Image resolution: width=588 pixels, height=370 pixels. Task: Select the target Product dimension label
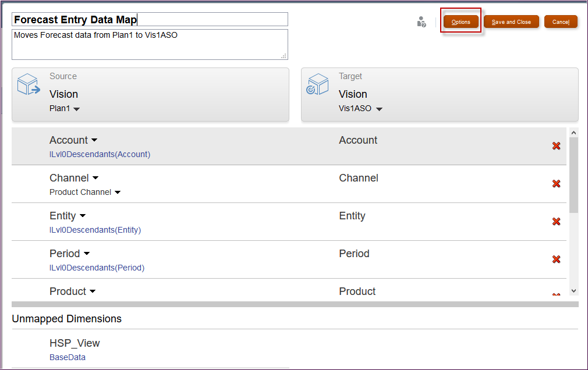click(357, 291)
